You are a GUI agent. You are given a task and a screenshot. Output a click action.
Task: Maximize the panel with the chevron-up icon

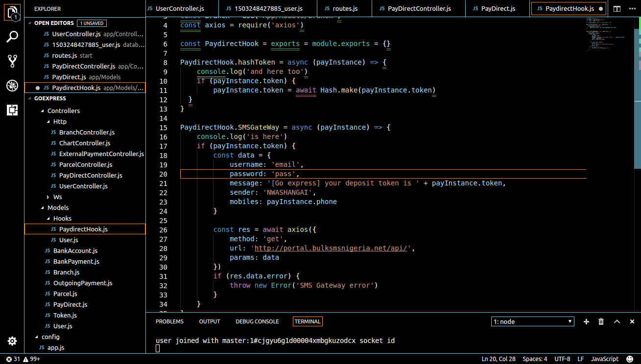pyautogui.click(x=617, y=321)
